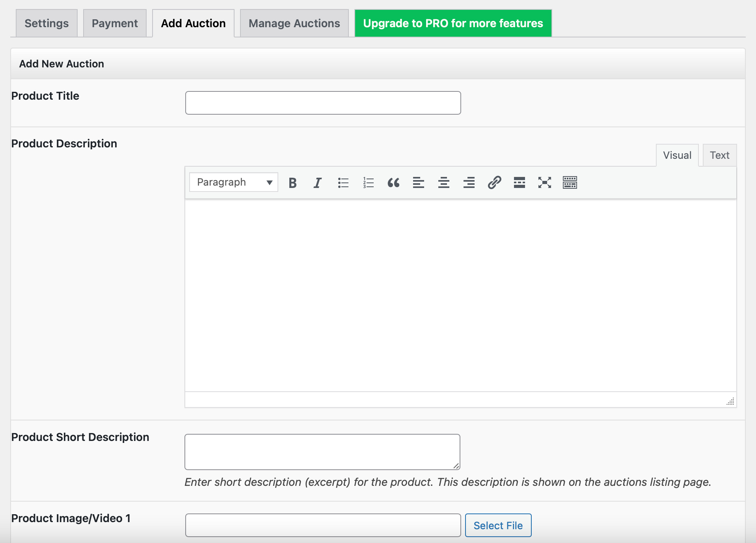This screenshot has width=756, height=543.
Task: Insert the Read More tag
Action: click(519, 182)
